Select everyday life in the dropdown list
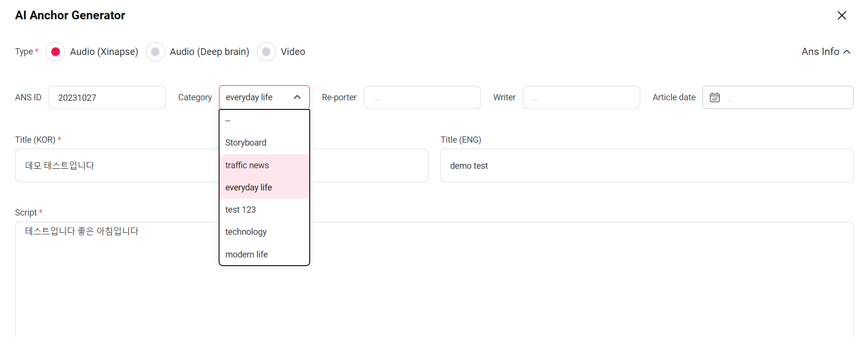 pos(248,188)
